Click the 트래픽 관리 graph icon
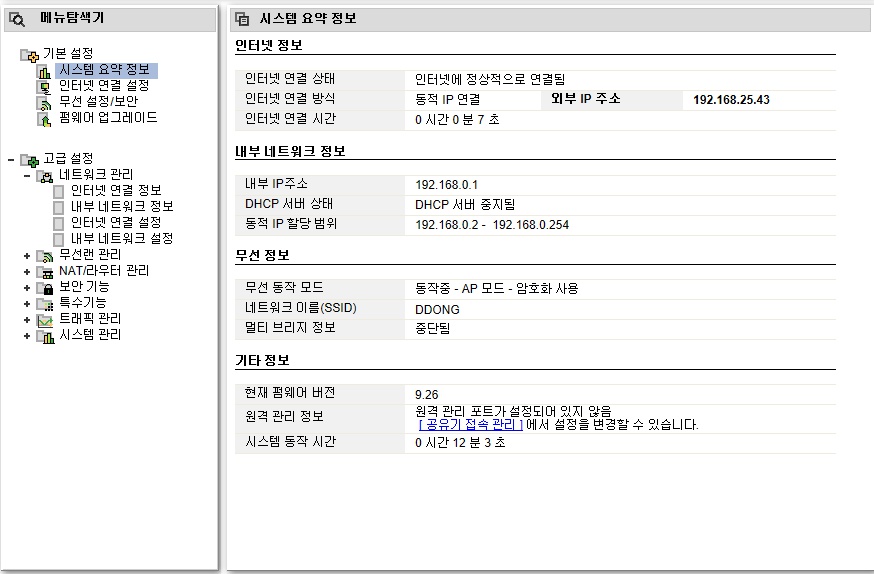This screenshot has height=574, width=874. pyautogui.click(x=45, y=320)
